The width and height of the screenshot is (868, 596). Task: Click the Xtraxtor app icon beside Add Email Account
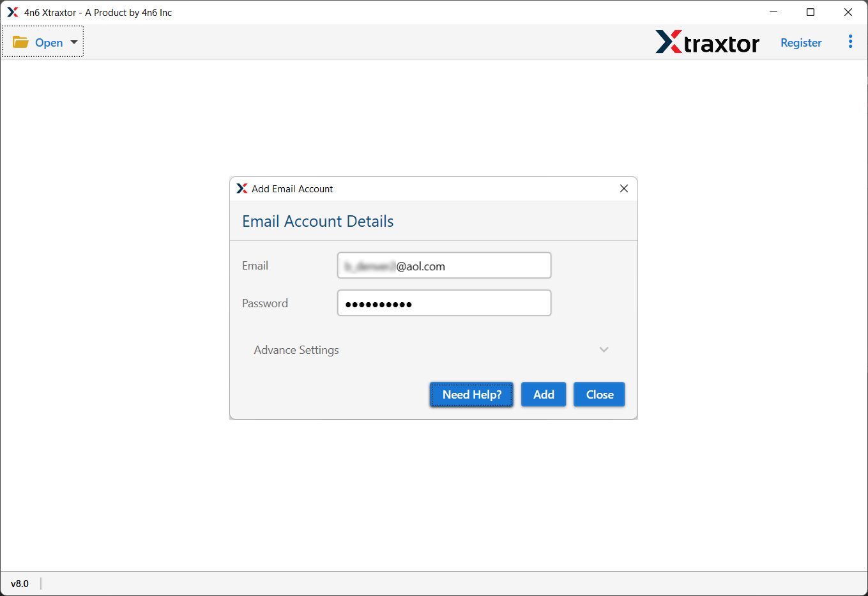pos(242,188)
